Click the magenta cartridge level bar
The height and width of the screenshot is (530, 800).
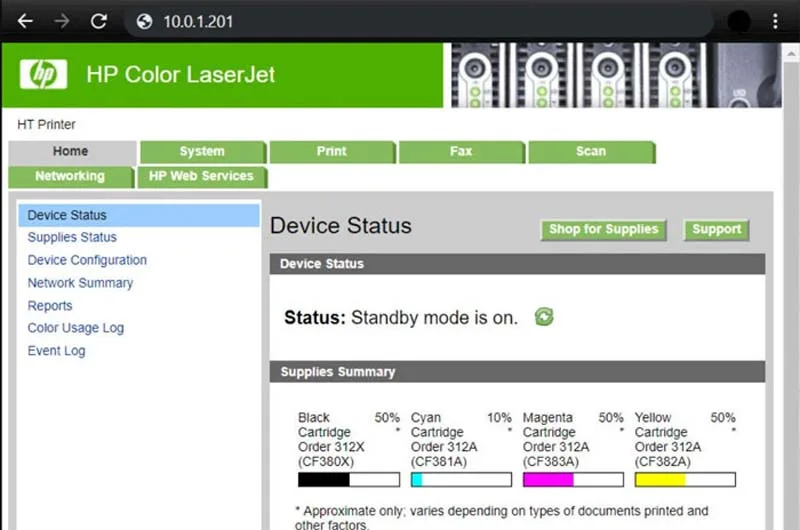[573, 479]
